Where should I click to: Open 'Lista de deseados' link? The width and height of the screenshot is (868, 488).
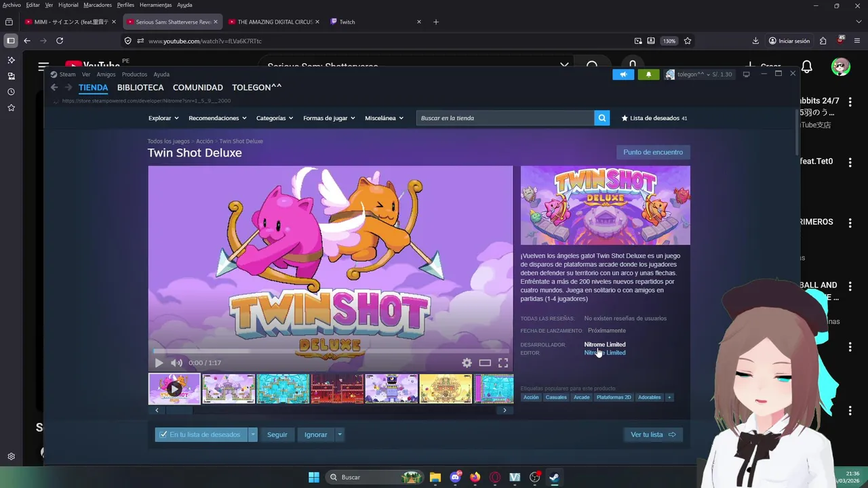pos(654,118)
